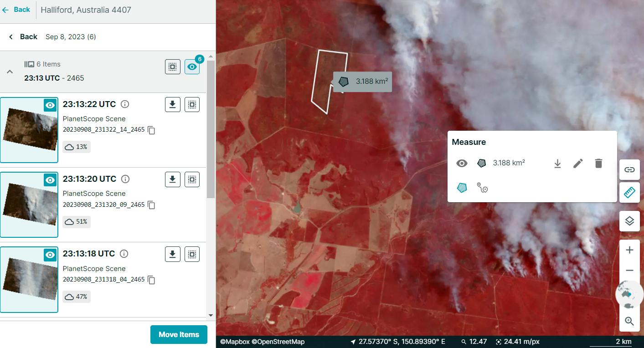Toggle visibility of all 6 items
The width and height of the screenshot is (644, 348).
[x=192, y=67]
